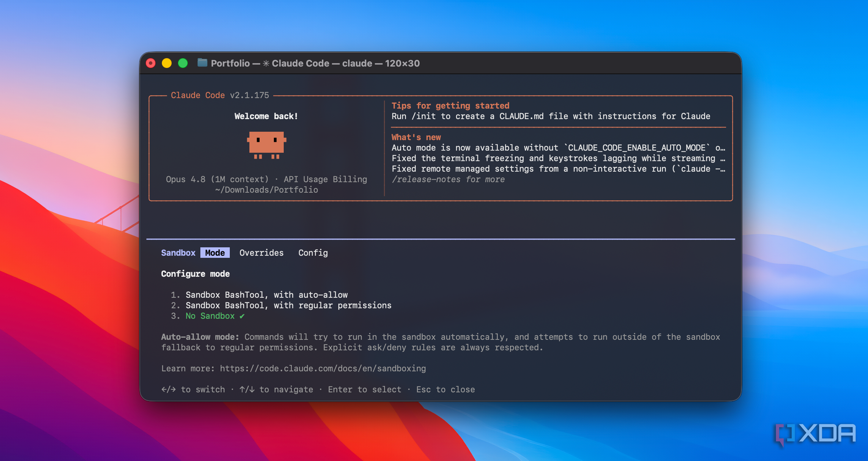Click the Esc to close hint
The width and height of the screenshot is (868, 461).
(445, 390)
